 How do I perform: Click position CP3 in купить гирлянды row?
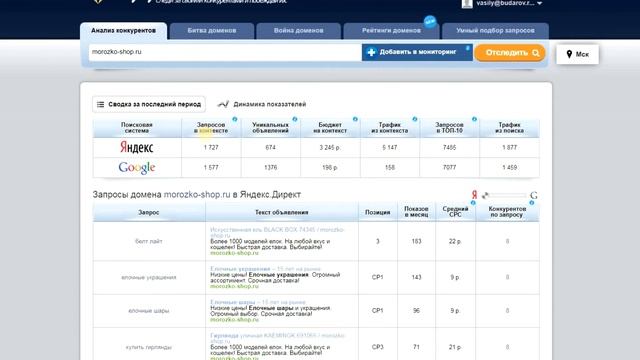[378, 347]
